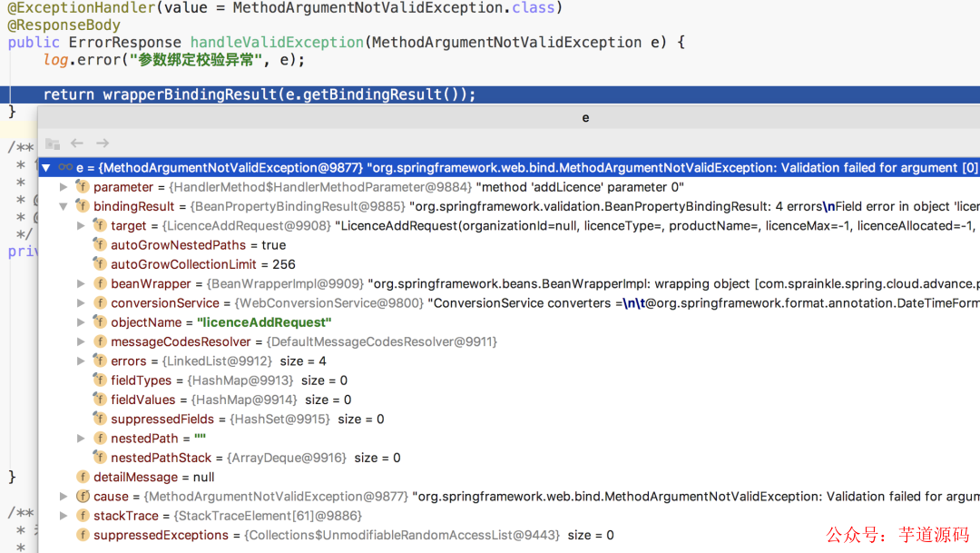Click the field icon next to target
This screenshot has width=980, height=553.
click(x=100, y=225)
